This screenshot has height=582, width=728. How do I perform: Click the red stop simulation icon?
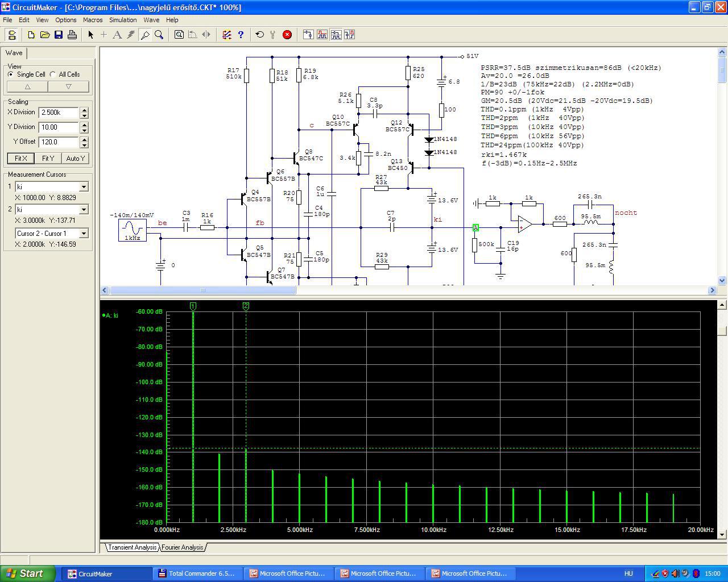coord(287,35)
